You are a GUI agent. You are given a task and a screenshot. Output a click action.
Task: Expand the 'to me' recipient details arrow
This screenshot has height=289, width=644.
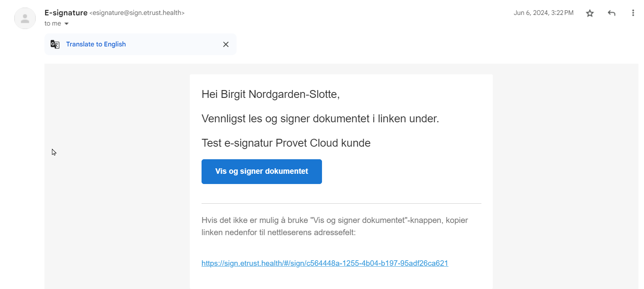tap(67, 24)
